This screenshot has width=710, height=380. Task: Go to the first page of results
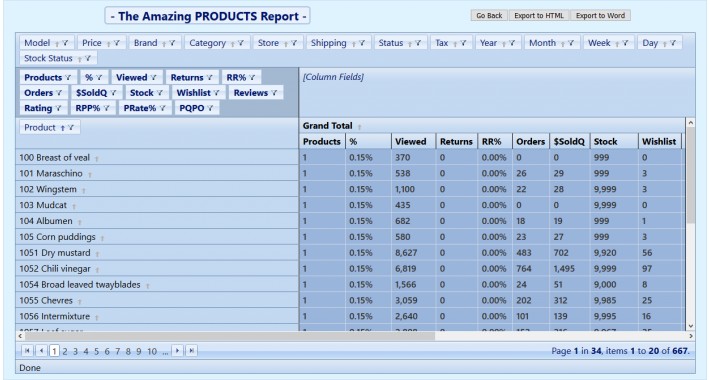27,351
